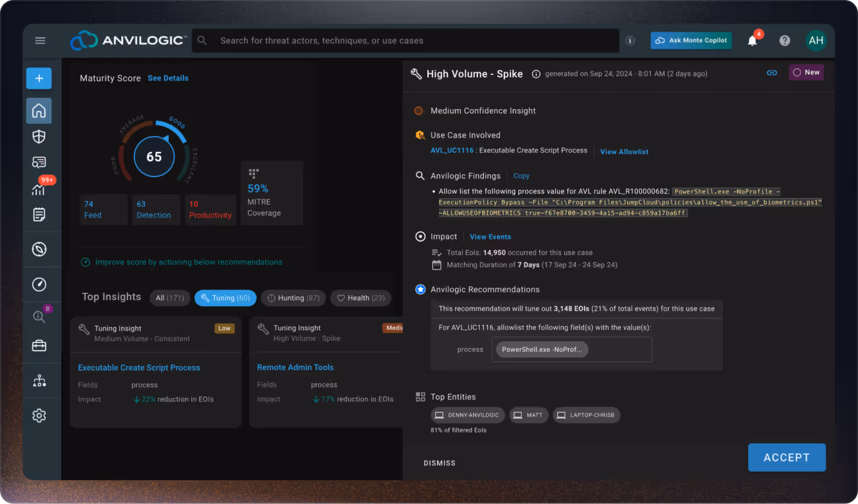Open the AH user avatar menu
Screen dimensions: 858x504
tap(816, 40)
